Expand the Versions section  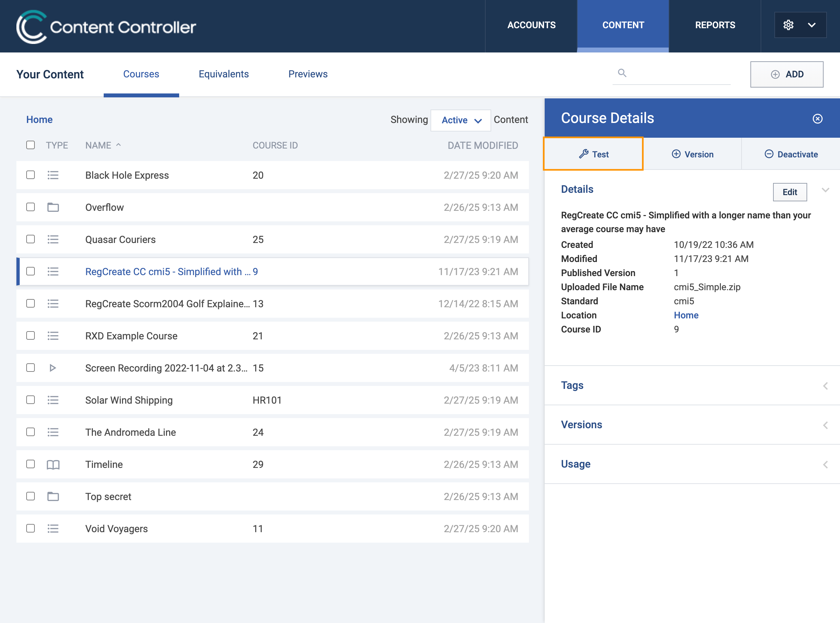[x=692, y=425]
